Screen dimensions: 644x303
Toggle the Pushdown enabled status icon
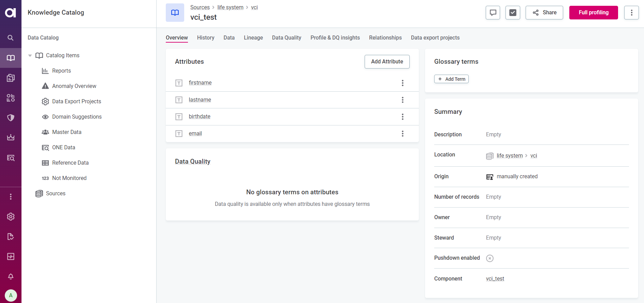(489, 258)
